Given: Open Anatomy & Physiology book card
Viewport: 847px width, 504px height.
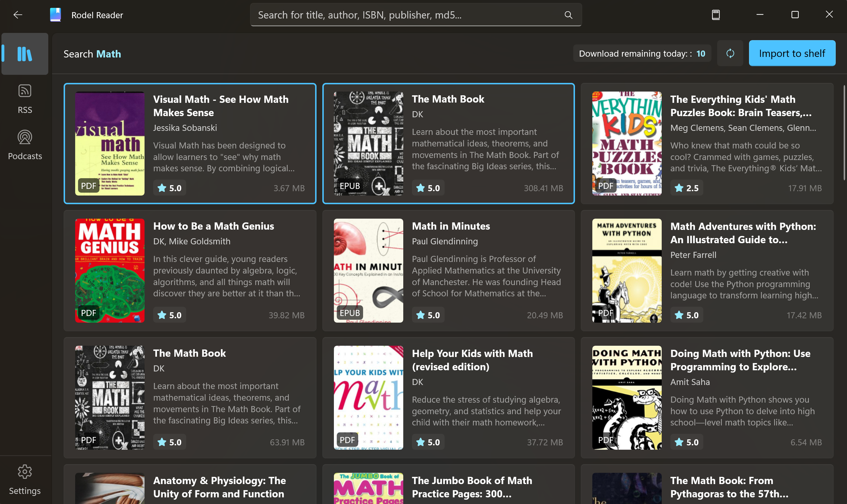Looking at the screenshot, I should point(190,484).
